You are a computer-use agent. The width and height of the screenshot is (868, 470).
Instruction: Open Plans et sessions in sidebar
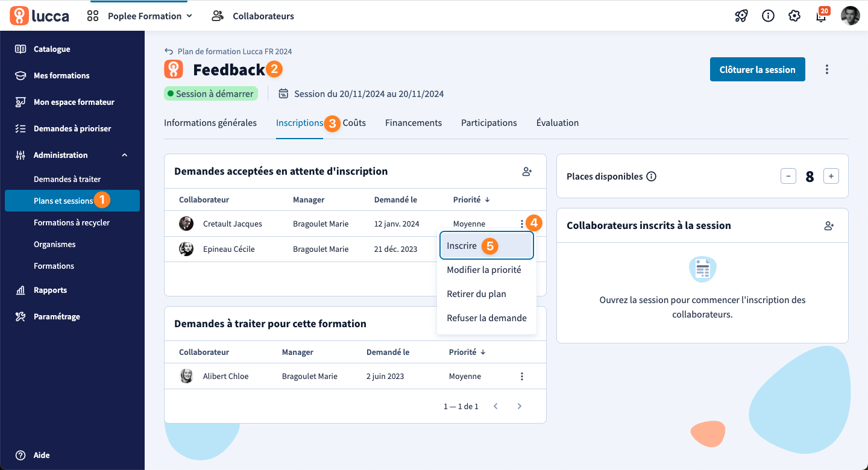click(x=72, y=201)
